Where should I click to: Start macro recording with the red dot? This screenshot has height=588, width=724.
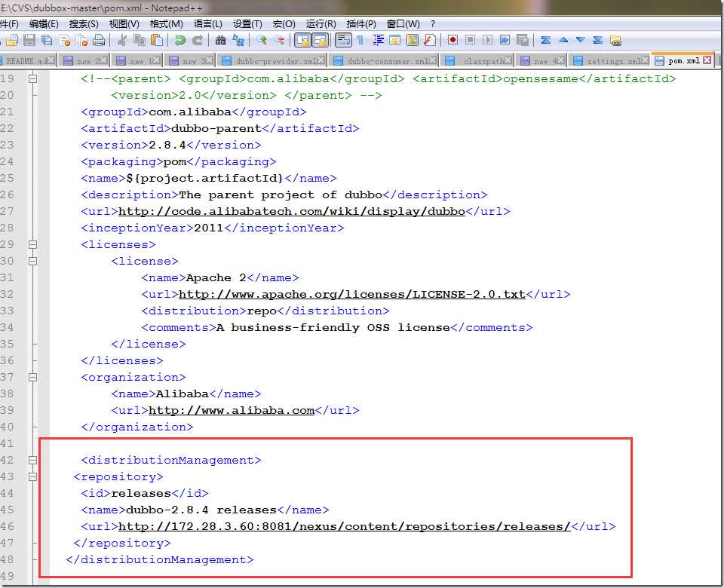[x=453, y=40]
